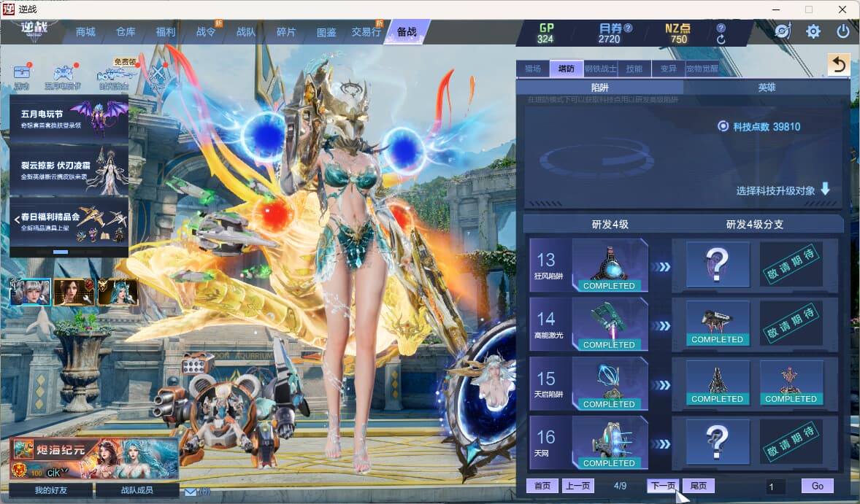The width and height of the screenshot is (860, 504).
Task: Go to 上一页 previous page
Action: point(577,486)
